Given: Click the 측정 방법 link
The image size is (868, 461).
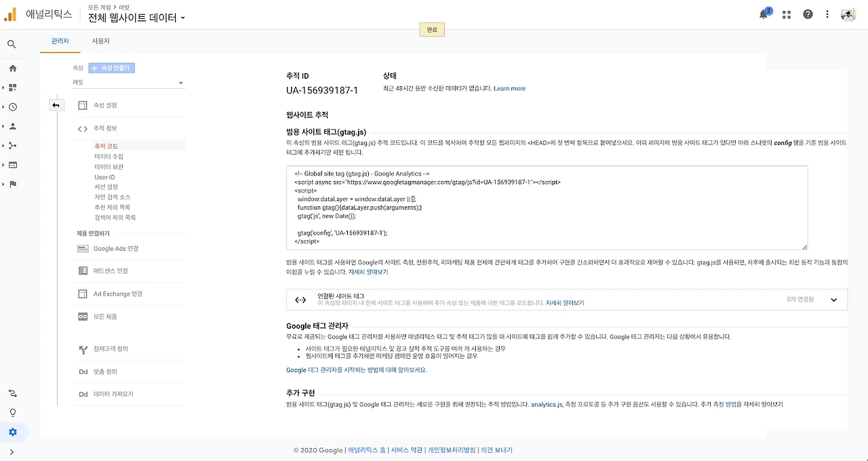Looking at the screenshot, I should [x=726, y=405].
